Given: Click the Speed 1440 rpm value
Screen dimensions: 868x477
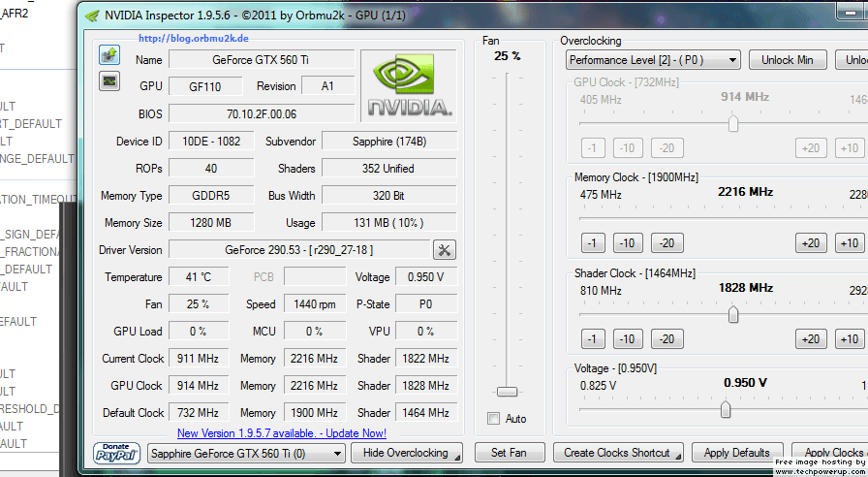Looking at the screenshot, I should point(315,304).
